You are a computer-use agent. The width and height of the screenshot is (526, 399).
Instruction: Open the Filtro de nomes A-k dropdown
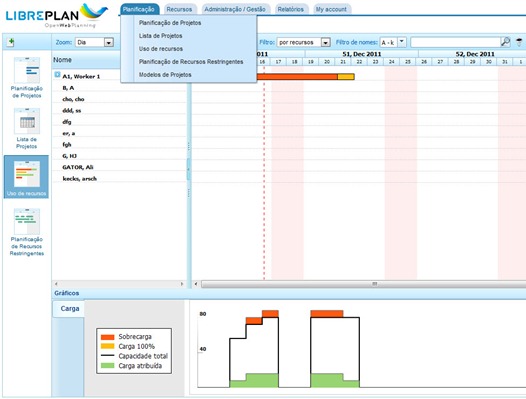coord(393,42)
